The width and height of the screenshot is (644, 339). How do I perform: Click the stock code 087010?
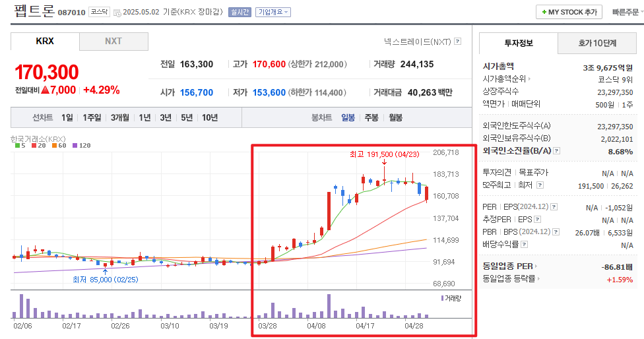click(x=71, y=13)
